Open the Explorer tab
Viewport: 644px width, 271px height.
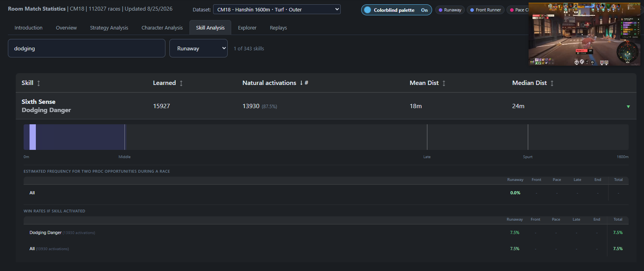(247, 28)
